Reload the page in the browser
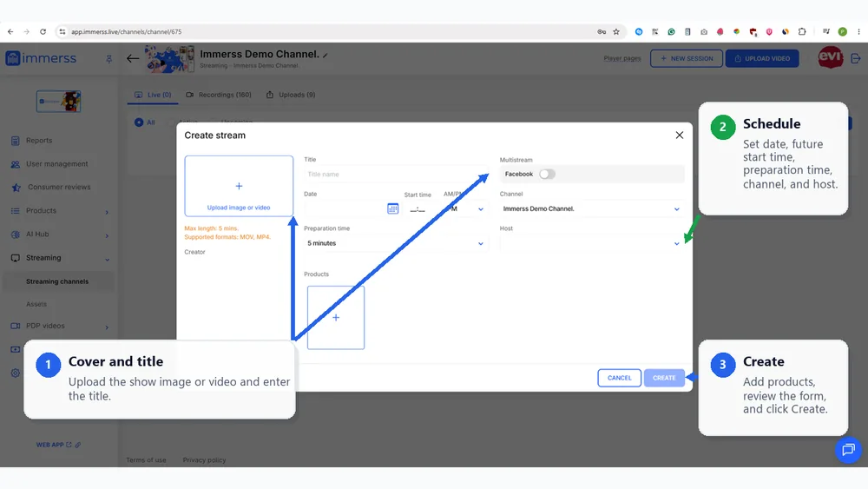 click(43, 31)
